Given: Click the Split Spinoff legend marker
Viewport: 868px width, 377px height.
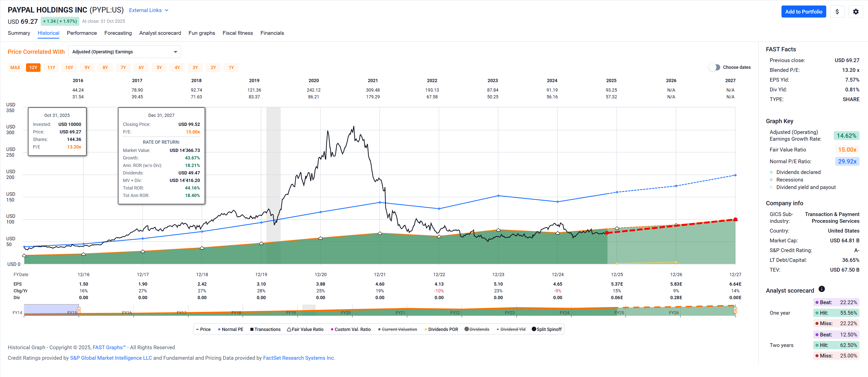Looking at the screenshot, I should 534,329.
